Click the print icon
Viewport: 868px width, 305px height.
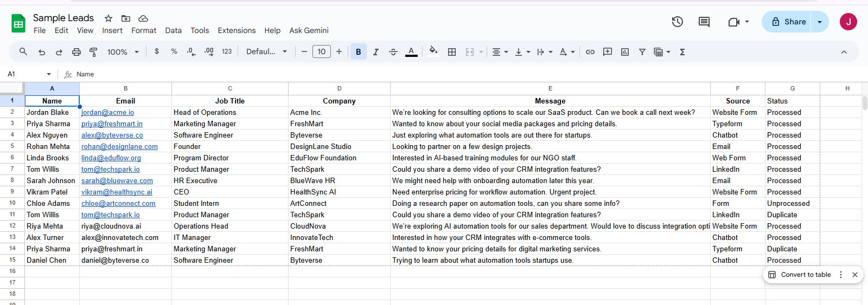pos(76,52)
